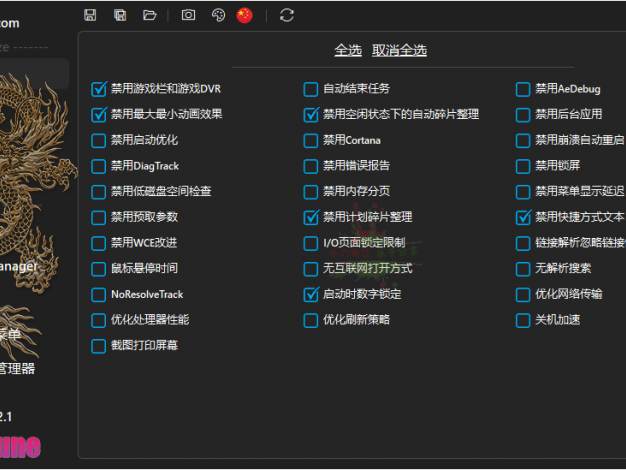Click the refresh arrows icon

[x=287, y=15]
